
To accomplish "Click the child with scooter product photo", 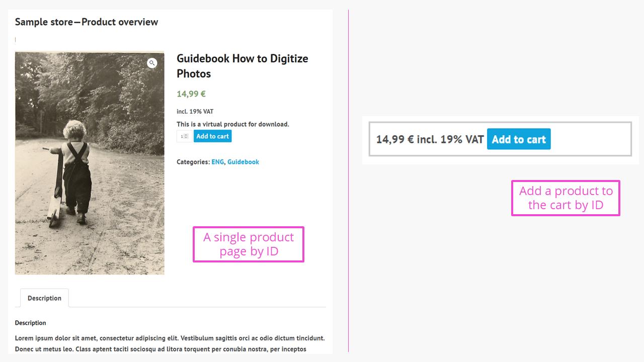I will click(90, 163).
